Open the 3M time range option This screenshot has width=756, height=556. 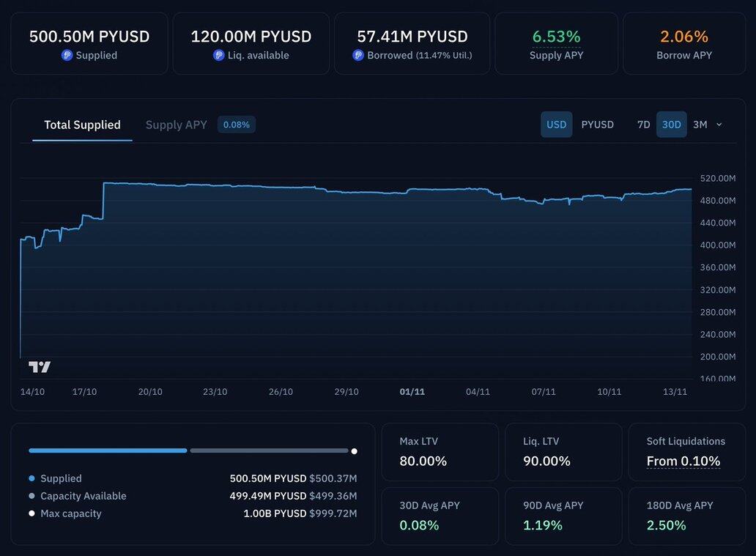click(700, 125)
